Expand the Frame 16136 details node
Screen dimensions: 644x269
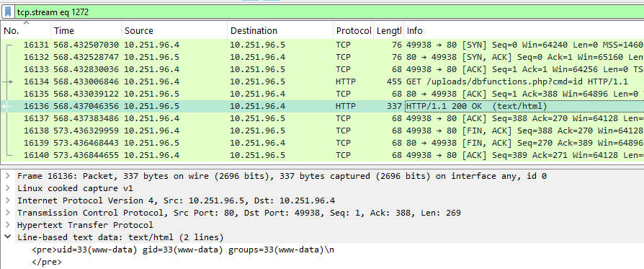tap(7, 176)
